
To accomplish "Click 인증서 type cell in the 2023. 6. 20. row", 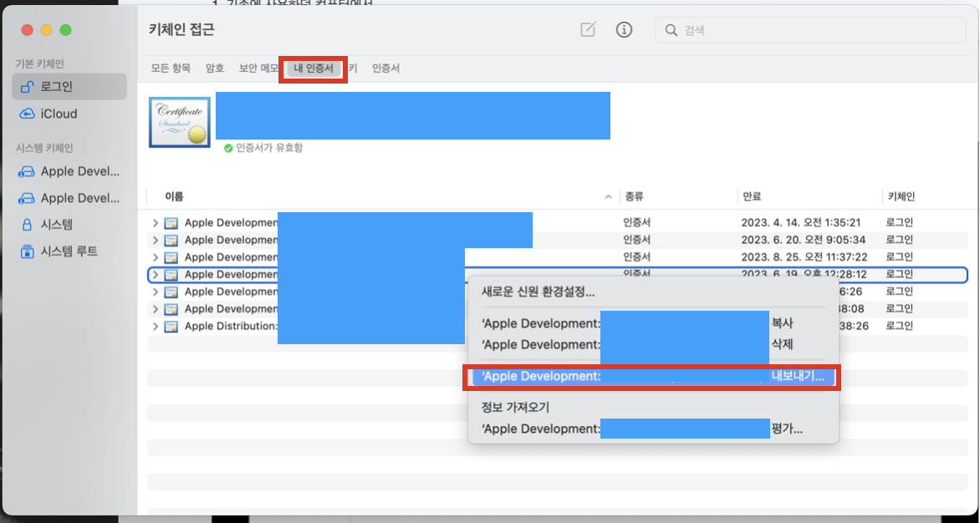I will click(x=637, y=241).
